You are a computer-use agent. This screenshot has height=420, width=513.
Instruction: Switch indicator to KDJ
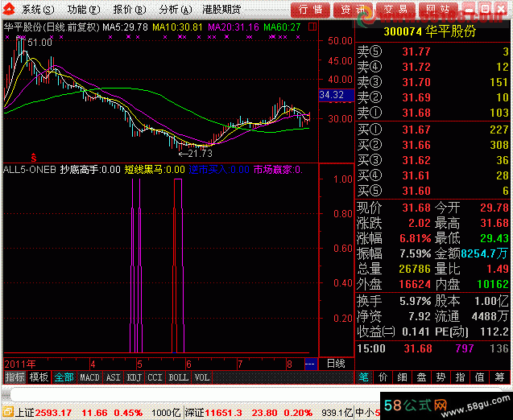tap(134, 377)
